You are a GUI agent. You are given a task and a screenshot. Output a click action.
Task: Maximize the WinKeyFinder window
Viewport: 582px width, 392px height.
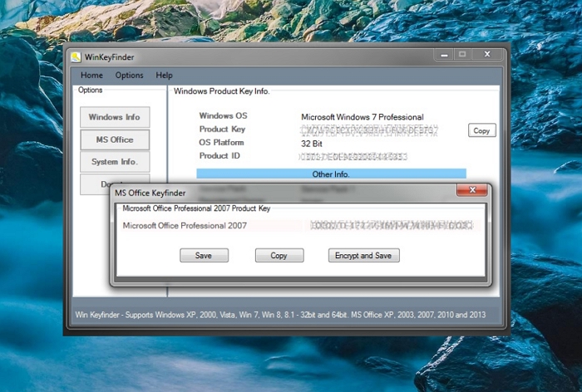pos(462,55)
